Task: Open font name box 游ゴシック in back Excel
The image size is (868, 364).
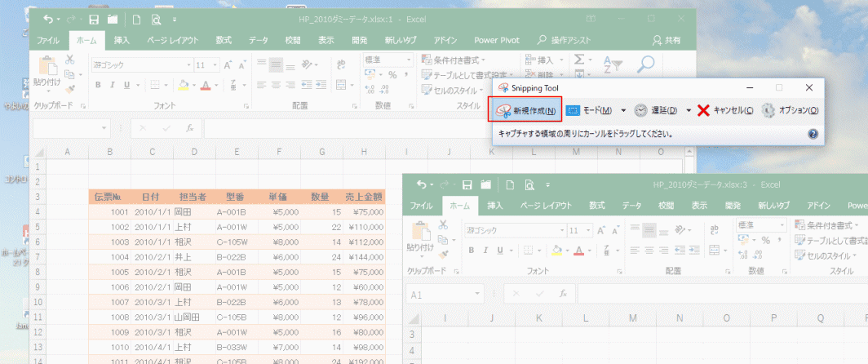Action: 142,64
